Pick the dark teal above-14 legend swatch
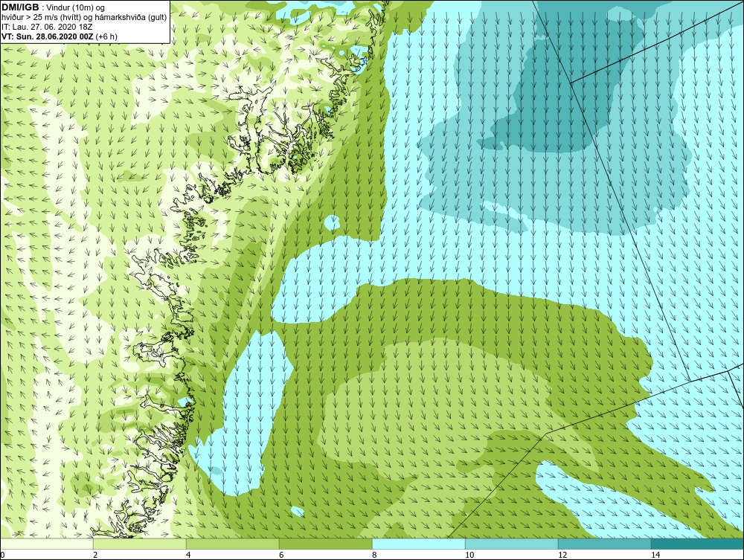 tap(698, 544)
